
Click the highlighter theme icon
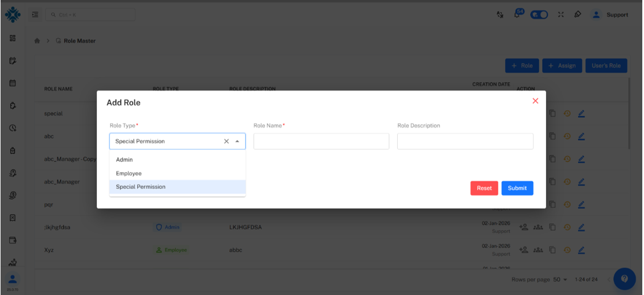click(x=577, y=15)
